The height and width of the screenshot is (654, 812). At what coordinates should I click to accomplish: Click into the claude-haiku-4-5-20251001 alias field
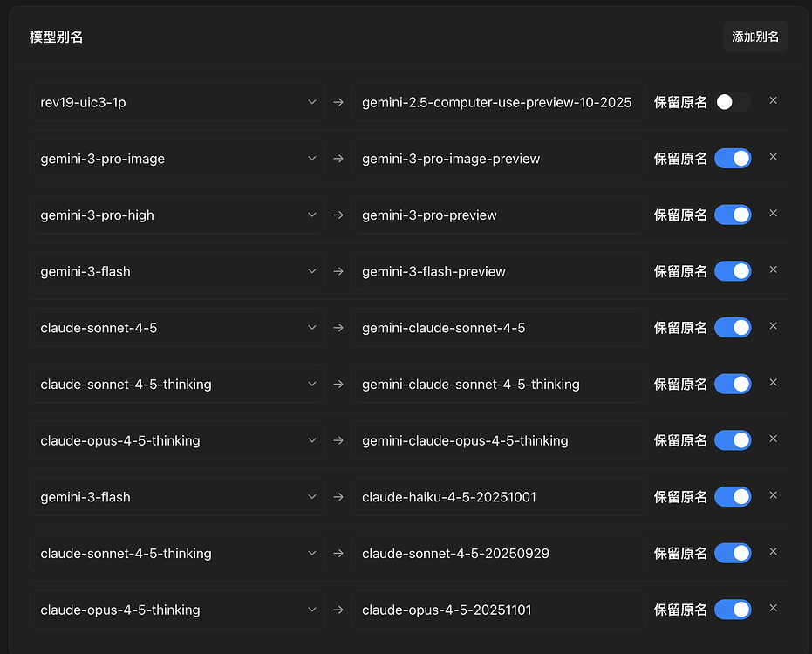tap(499, 497)
